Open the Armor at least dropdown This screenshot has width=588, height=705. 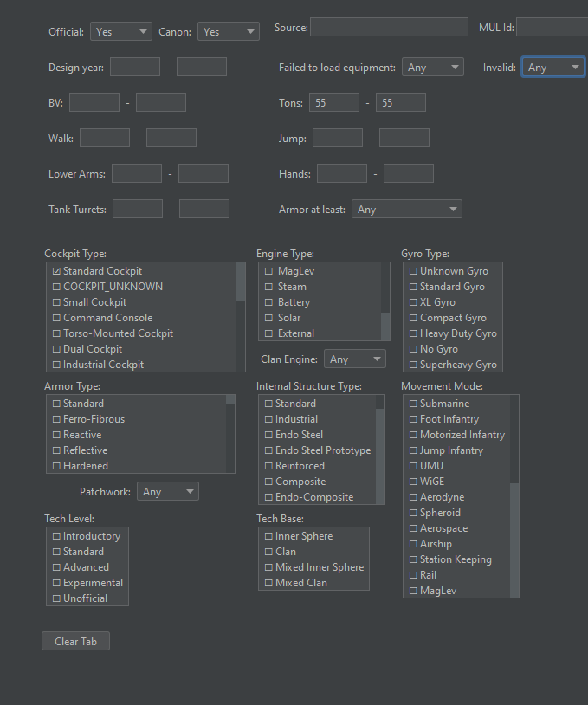point(407,209)
